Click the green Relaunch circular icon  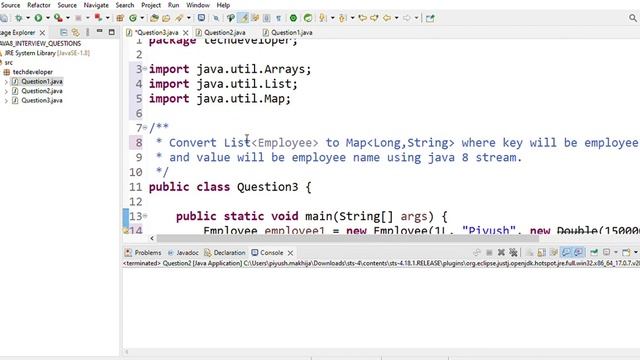(x=308, y=18)
